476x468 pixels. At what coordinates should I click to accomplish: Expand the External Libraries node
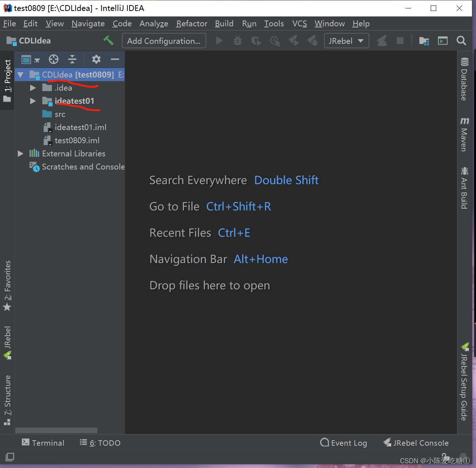21,153
